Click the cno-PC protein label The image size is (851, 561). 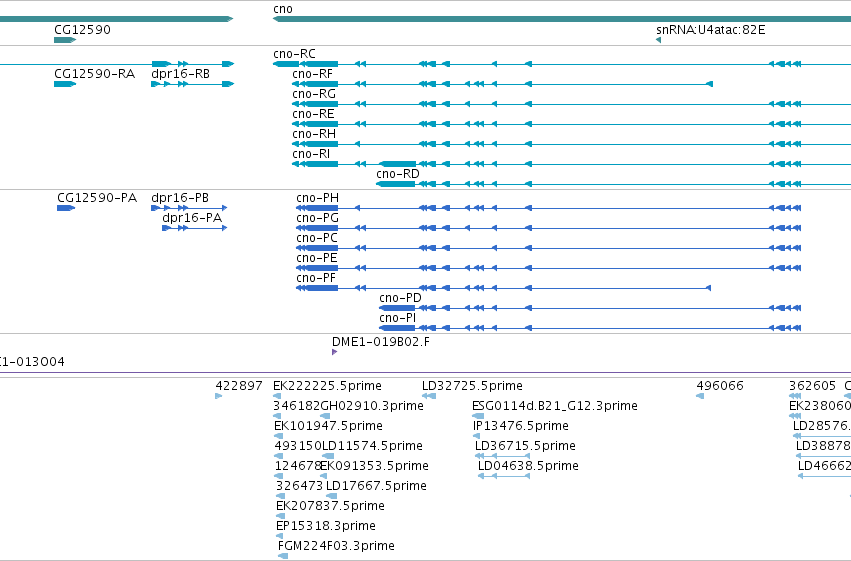(317, 238)
